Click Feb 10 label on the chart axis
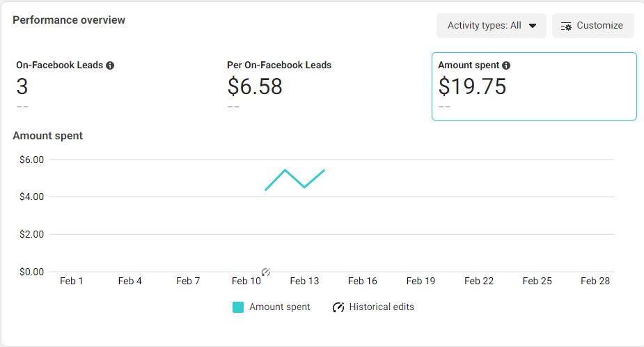 point(246,282)
